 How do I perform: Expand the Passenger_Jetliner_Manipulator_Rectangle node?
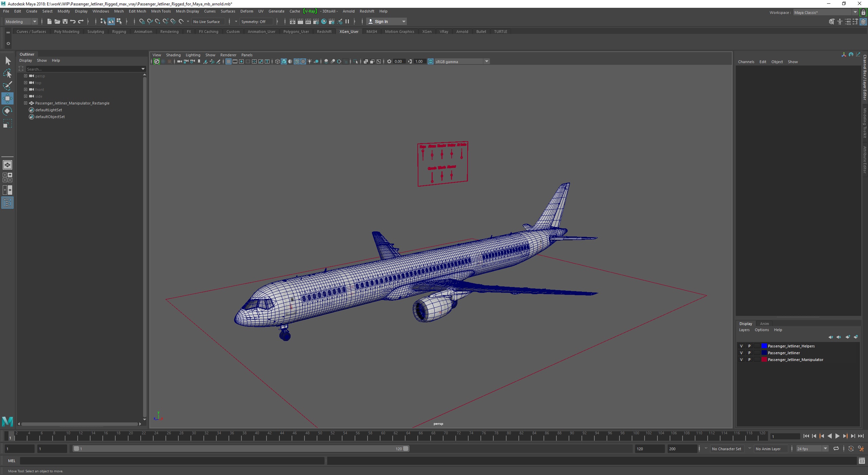click(25, 103)
